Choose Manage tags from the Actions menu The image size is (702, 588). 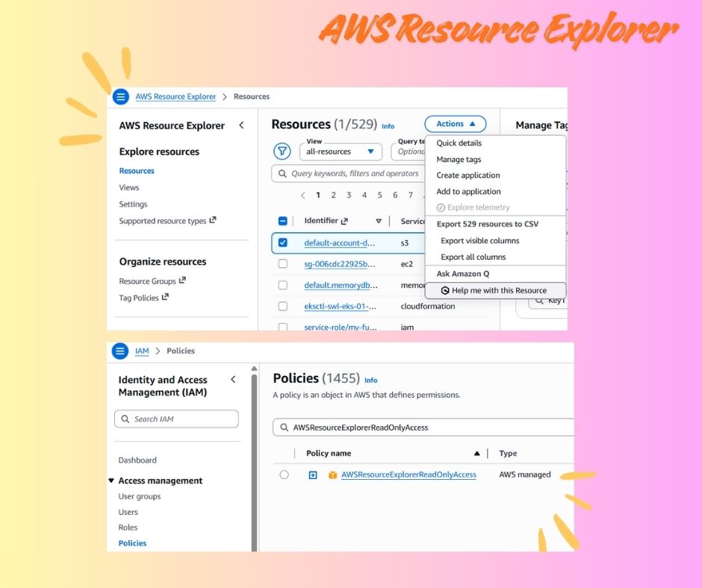[459, 159]
